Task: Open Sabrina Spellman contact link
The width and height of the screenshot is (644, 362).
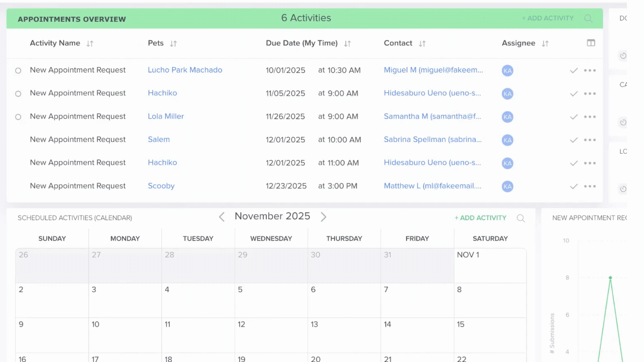Action: [432, 139]
